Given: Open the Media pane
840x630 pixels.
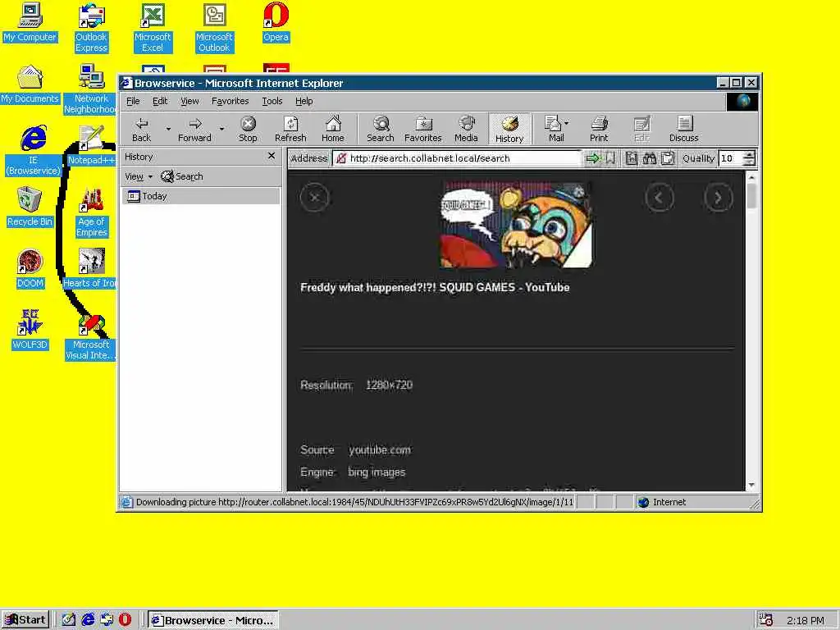Looking at the screenshot, I should tap(466, 129).
